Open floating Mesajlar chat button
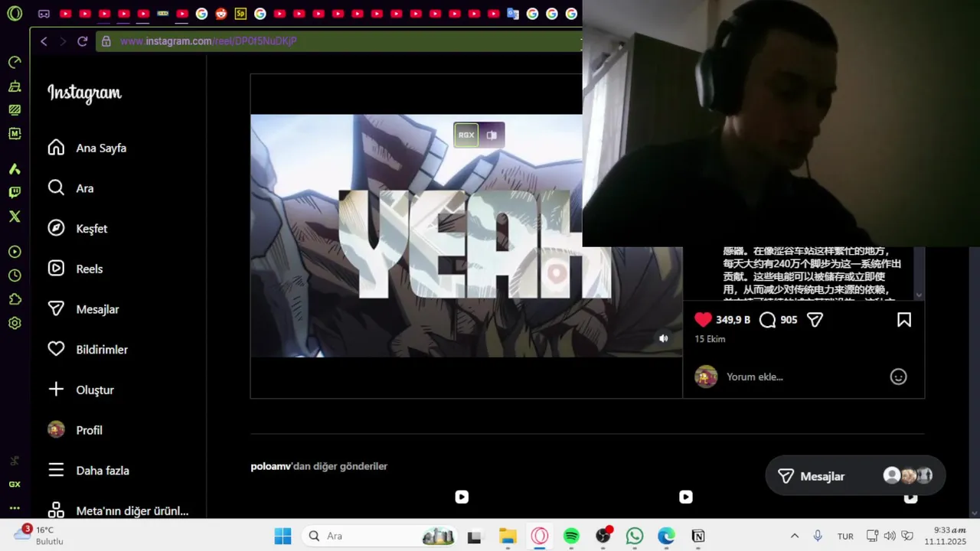The height and width of the screenshot is (551, 980). [855, 476]
